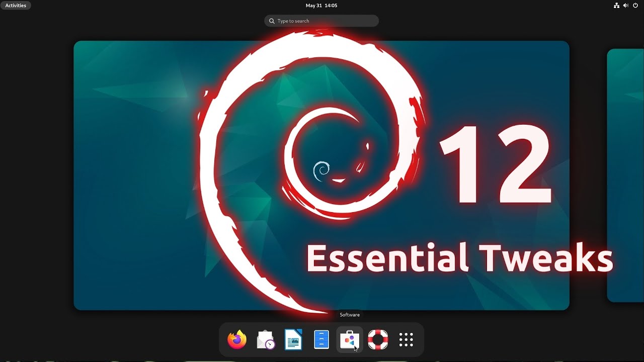
Task: Focus the Type to search field
Action: [321, 21]
